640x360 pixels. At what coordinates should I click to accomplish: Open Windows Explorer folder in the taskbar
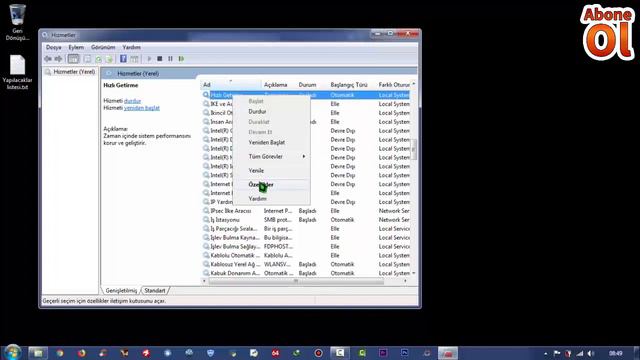38,353
